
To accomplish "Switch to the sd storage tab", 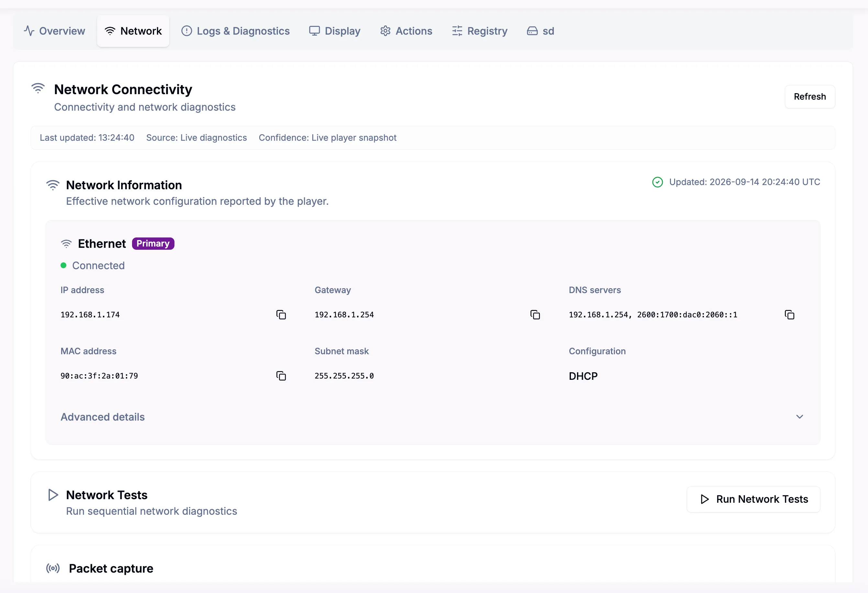I will [x=540, y=31].
